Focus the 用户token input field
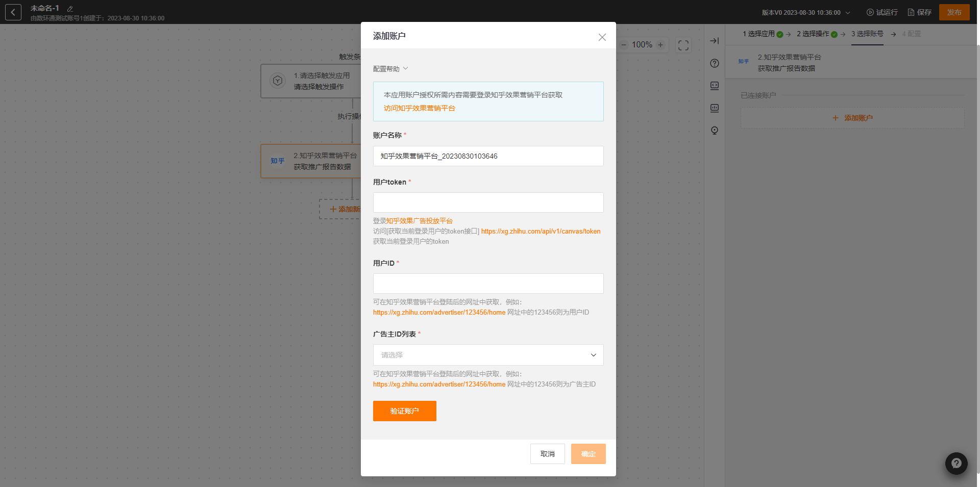The height and width of the screenshot is (487, 980). point(488,202)
